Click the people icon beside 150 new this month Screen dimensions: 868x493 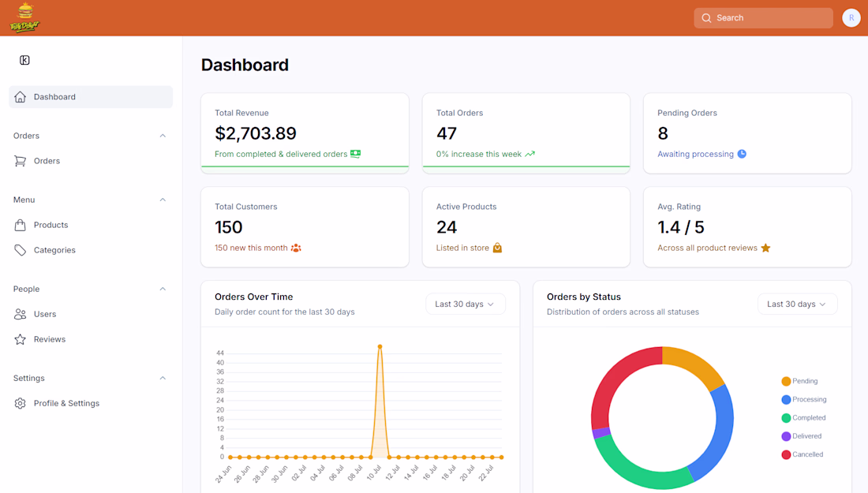(296, 248)
